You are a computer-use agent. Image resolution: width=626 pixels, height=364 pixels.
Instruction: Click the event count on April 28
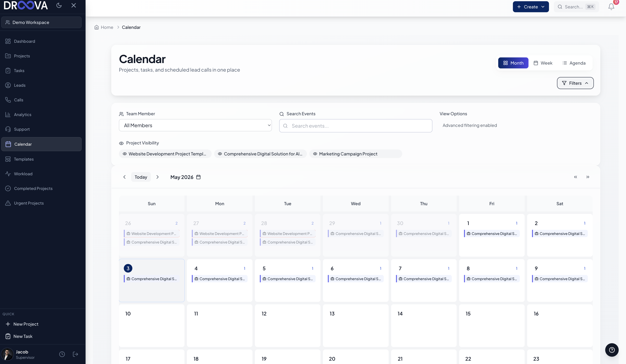[313, 223]
